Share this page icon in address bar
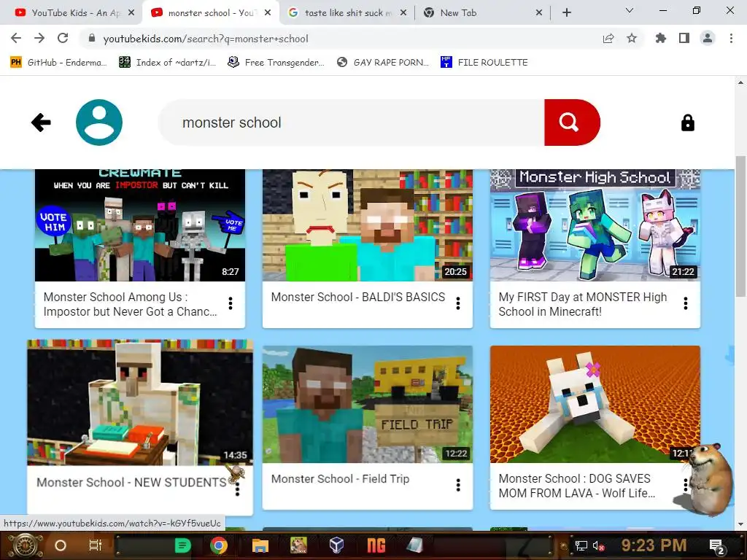This screenshot has height=560, width=747. (608, 38)
